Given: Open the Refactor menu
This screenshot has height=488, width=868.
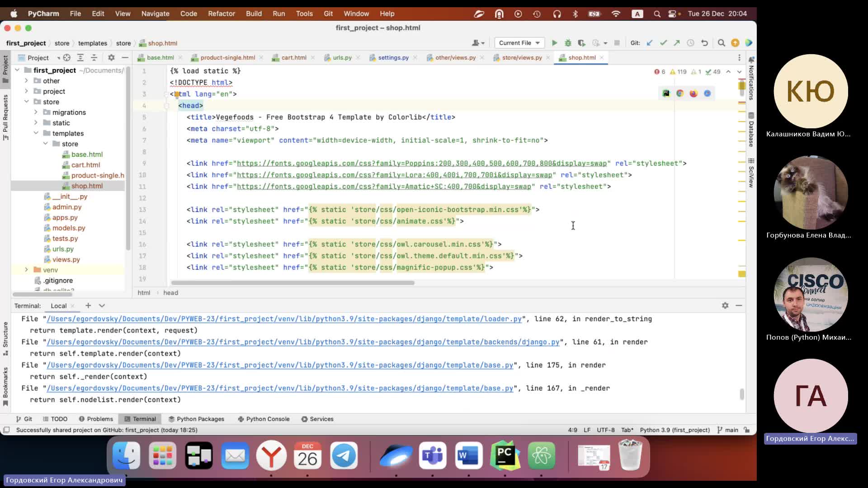Looking at the screenshot, I should pyautogui.click(x=222, y=14).
